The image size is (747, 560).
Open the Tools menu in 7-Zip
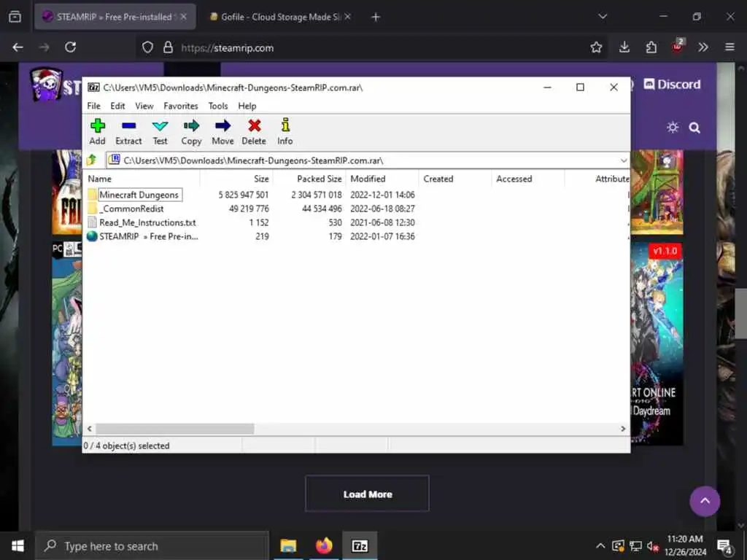pos(217,106)
